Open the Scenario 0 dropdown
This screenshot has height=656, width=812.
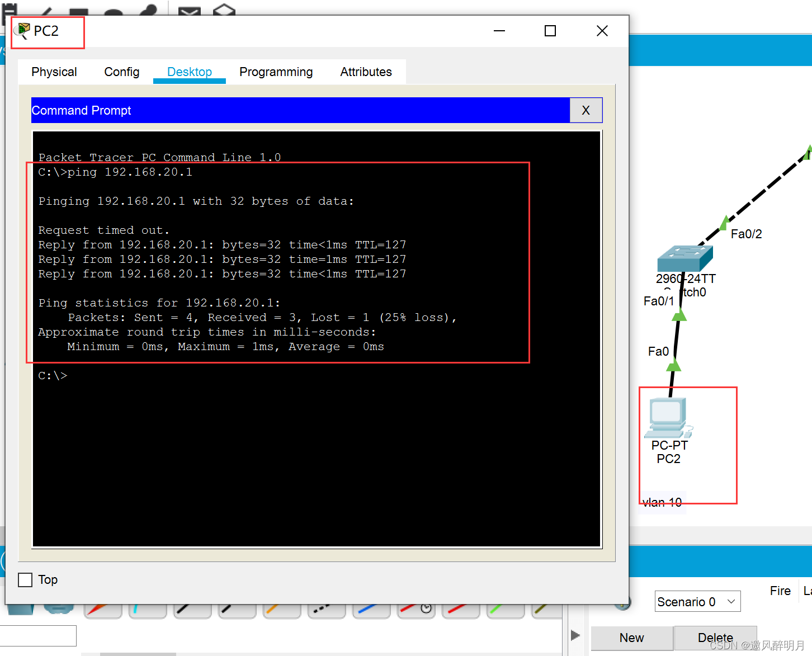click(697, 602)
